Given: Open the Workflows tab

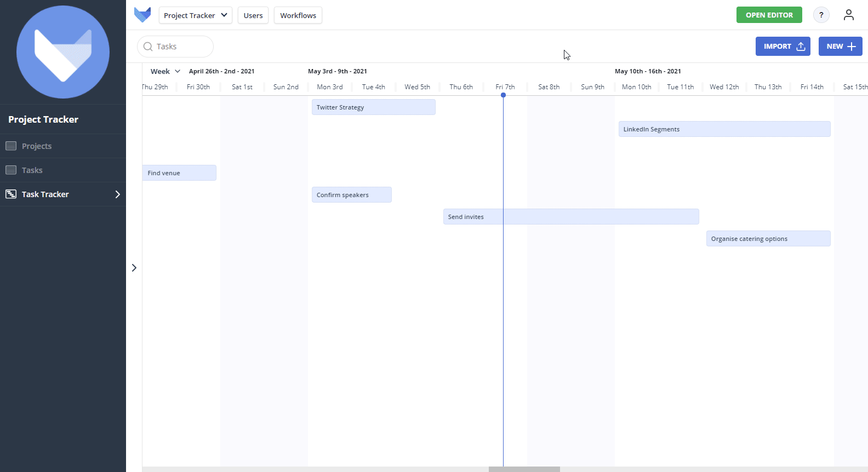Looking at the screenshot, I should [x=298, y=15].
